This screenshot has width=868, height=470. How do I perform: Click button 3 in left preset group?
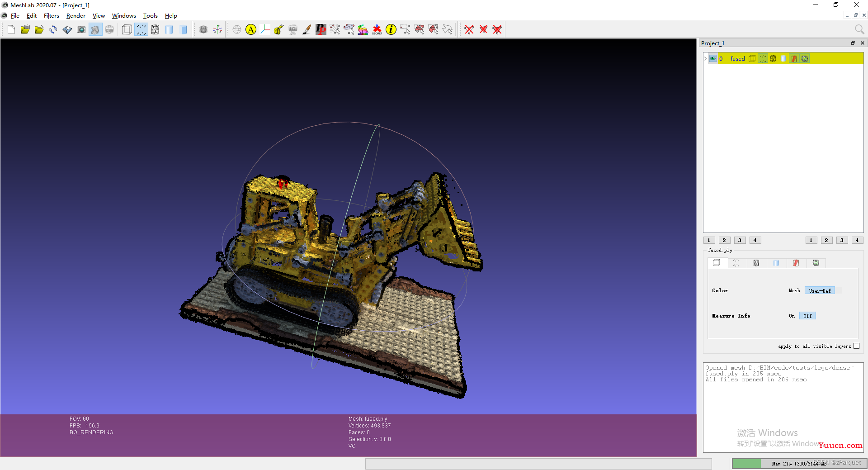740,241
